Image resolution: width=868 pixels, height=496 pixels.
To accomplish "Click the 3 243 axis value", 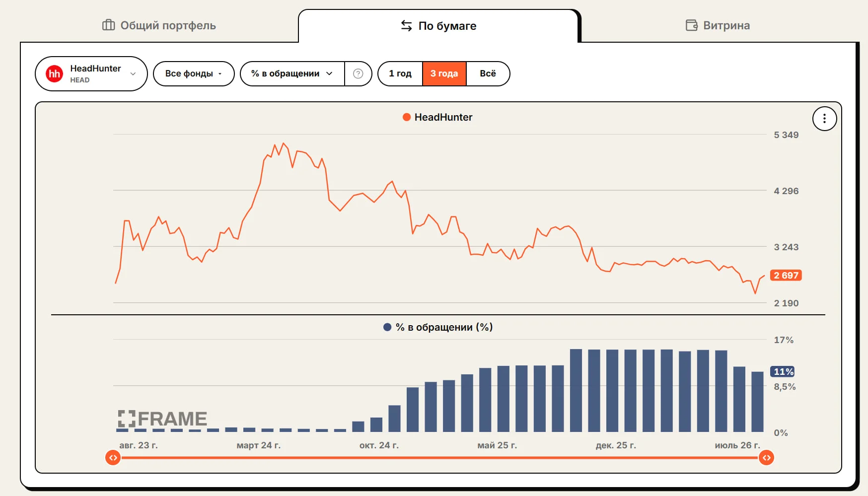I will [x=786, y=247].
